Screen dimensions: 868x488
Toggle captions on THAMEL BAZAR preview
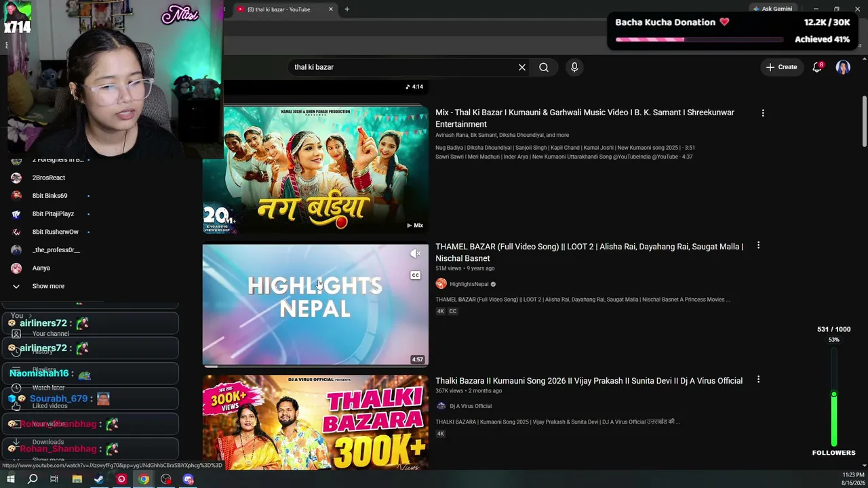click(415, 275)
